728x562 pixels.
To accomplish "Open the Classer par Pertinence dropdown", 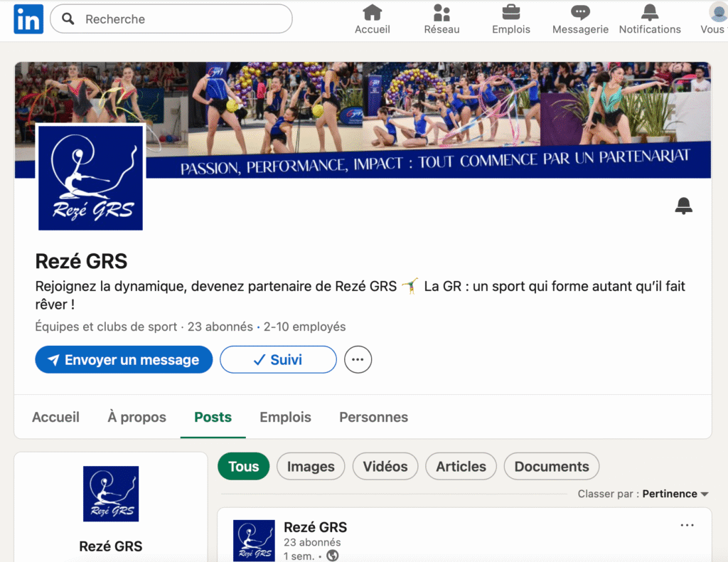I will [x=643, y=494].
